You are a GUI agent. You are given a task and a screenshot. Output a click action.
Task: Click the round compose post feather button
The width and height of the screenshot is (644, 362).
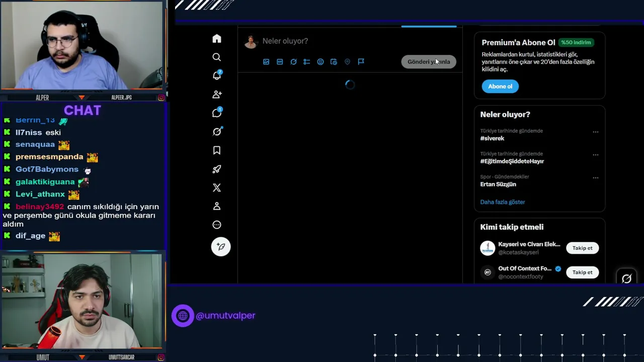221,246
